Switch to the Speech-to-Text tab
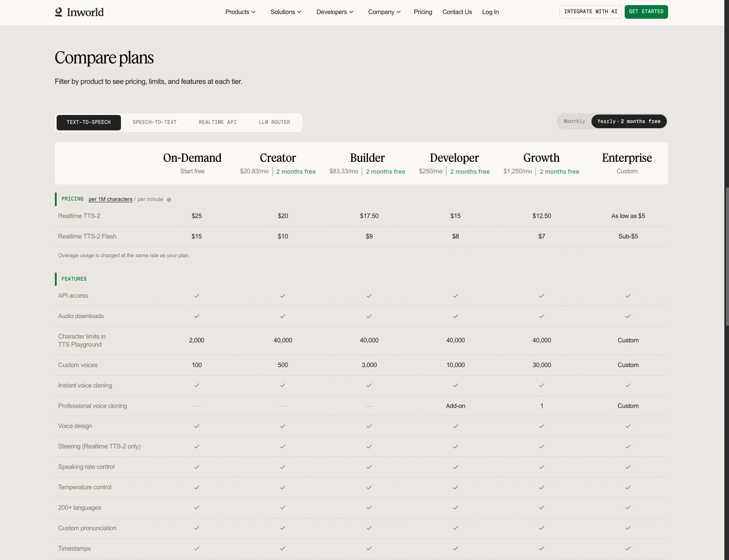 155,123
